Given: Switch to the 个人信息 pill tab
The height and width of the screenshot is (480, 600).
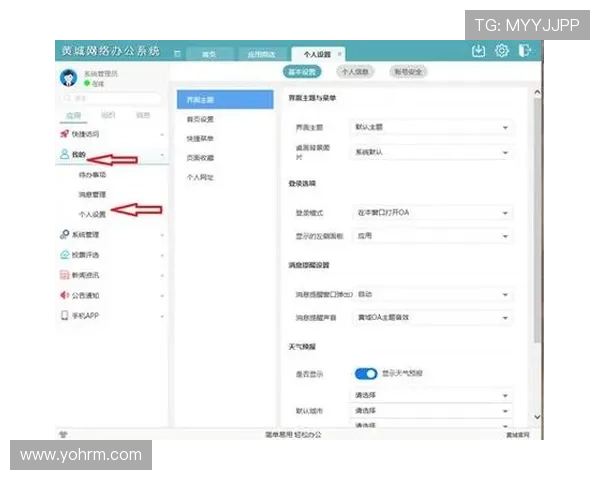Looking at the screenshot, I should pos(355,72).
